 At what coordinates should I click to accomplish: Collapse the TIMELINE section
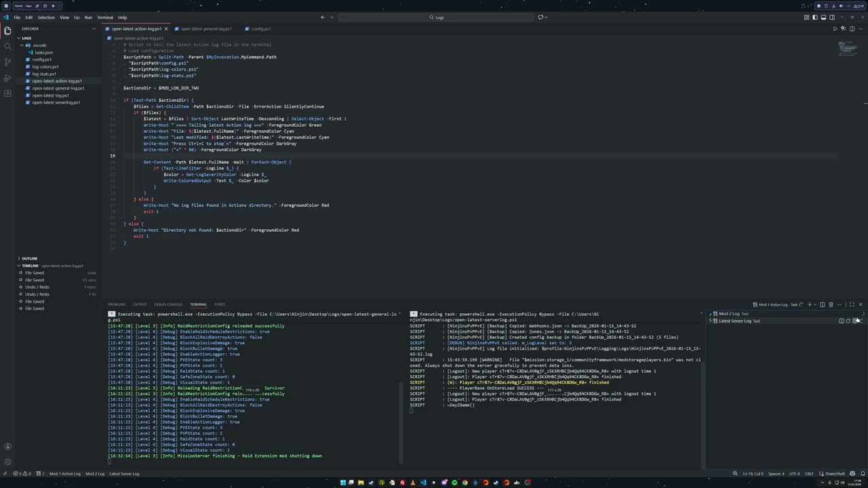point(30,266)
